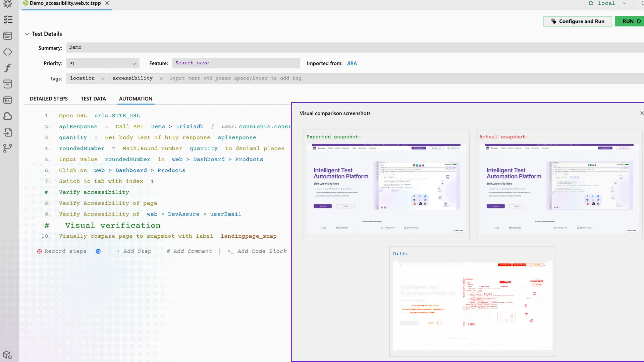Click the Configure and Run button
644x362 pixels.
pos(578,21)
